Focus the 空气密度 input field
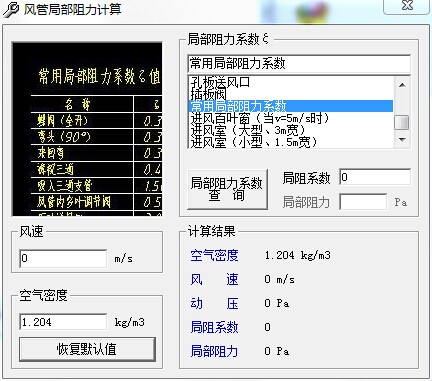Screen dimensions: 432x381 63,322
